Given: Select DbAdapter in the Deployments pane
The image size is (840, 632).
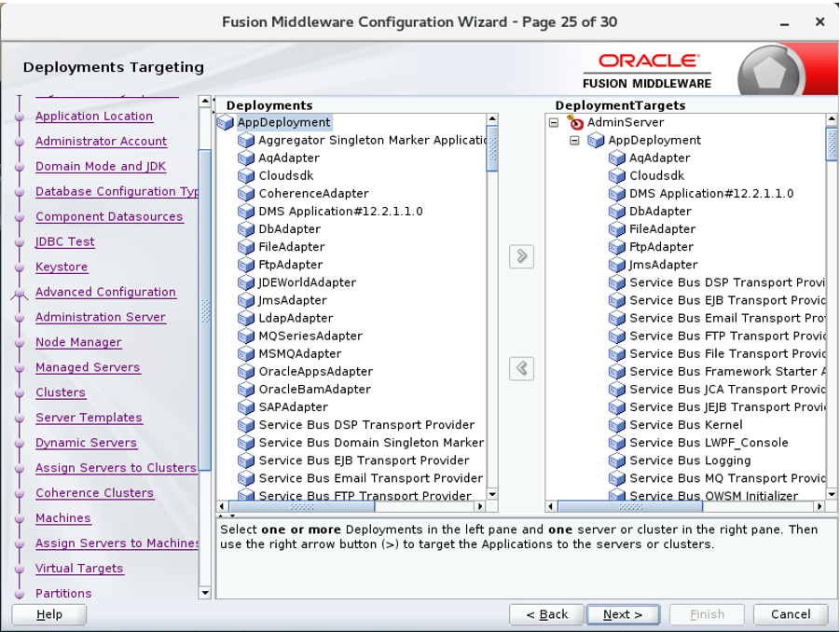Looking at the screenshot, I should (x=290, y=229).
